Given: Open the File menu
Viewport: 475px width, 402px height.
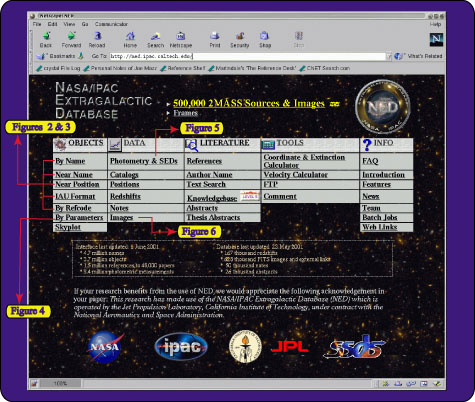Looking at the screenshot, I should pyautogui.click(x=37, y=24).
